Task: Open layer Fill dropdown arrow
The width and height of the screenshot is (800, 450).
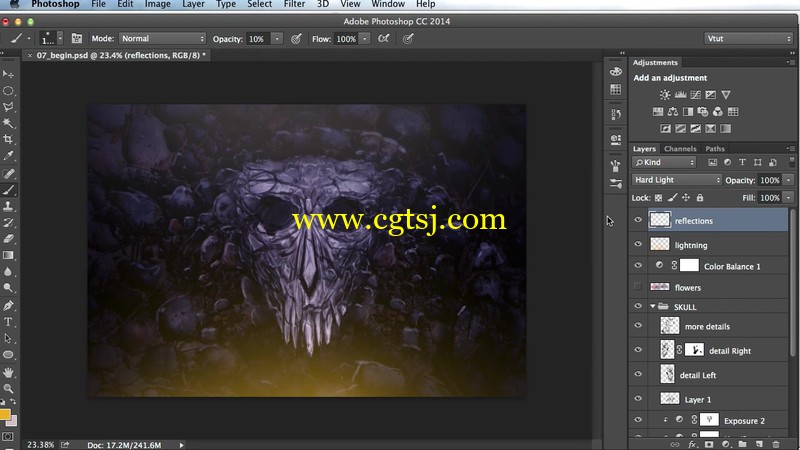Action: 788,198
